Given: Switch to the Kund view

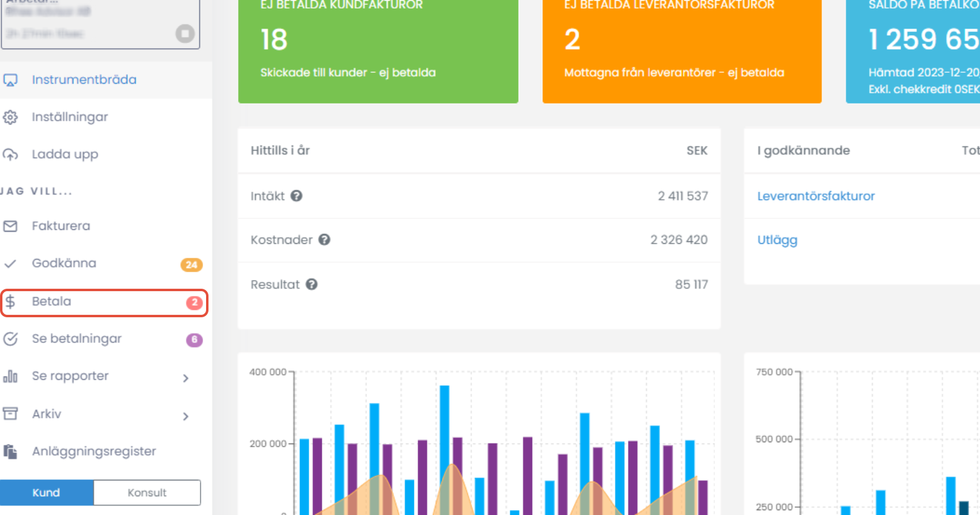Looking at the screenshot, I should (x=47, y=493).
